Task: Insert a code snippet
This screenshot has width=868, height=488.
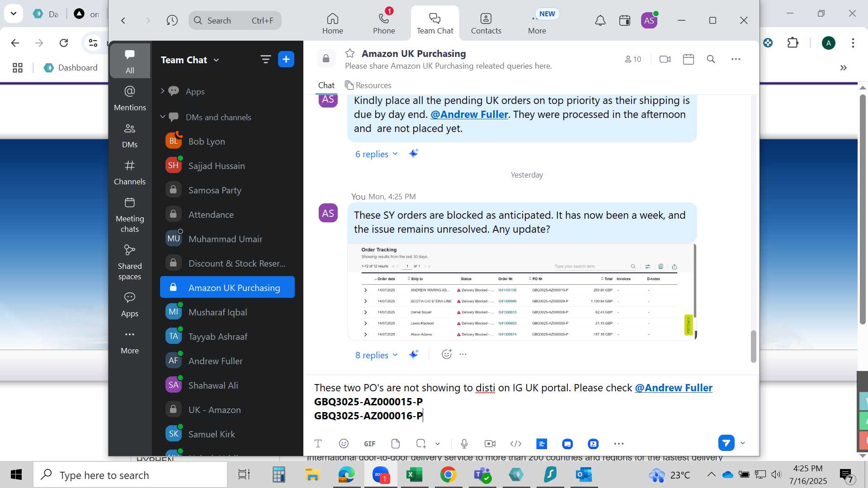Action: pyautogui.click(x=515, y=444)
